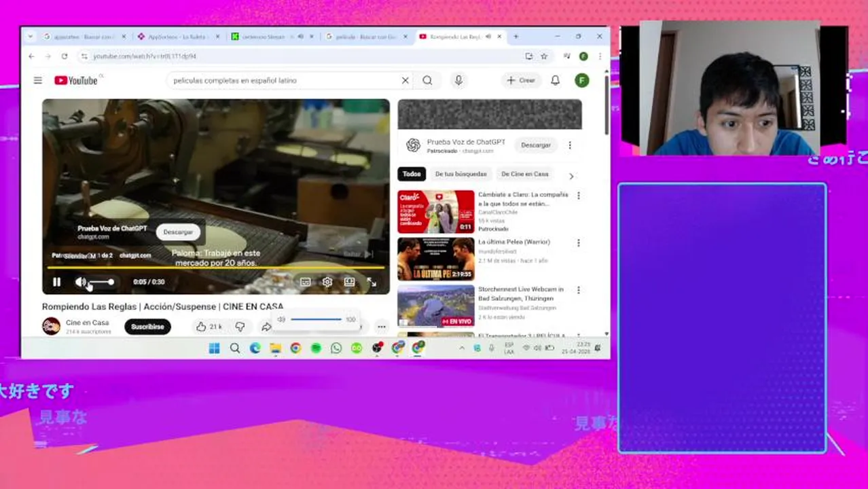
Task: Open WhatsApp from the taskbar
Action: pos(336,348)
